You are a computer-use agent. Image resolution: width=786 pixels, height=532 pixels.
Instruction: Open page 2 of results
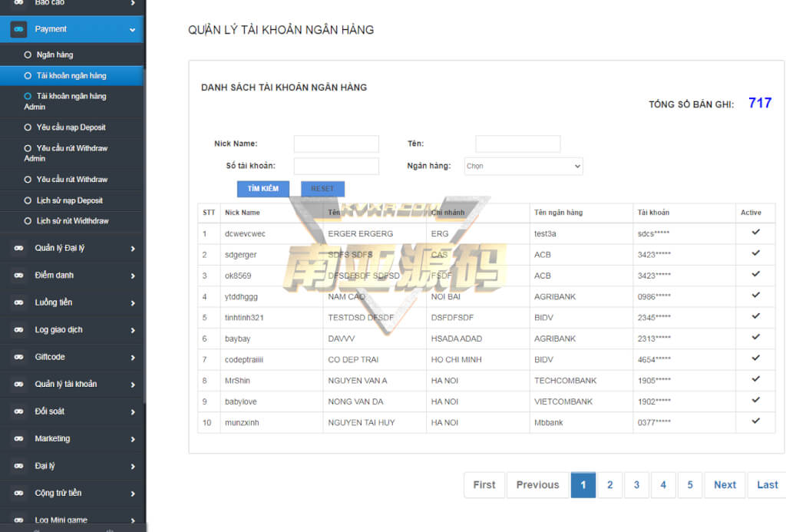click(609, 485)
